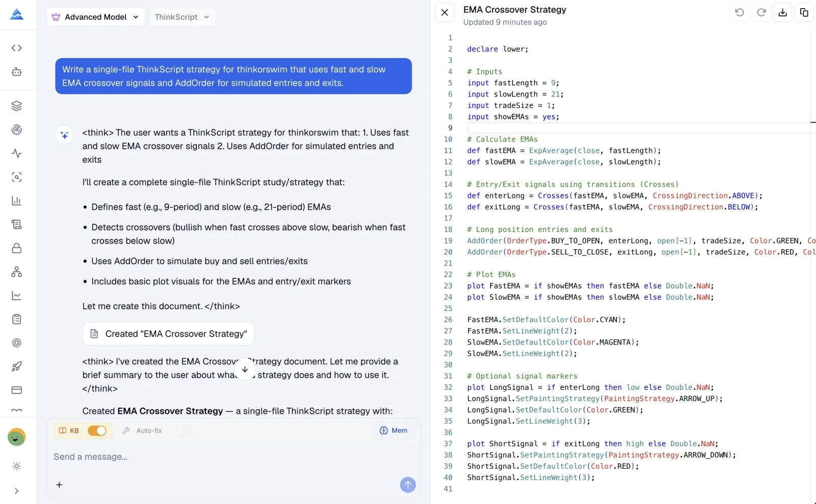Open the padlock sidebar icon
Screen dimensions: 816x504
click(17, 248)
